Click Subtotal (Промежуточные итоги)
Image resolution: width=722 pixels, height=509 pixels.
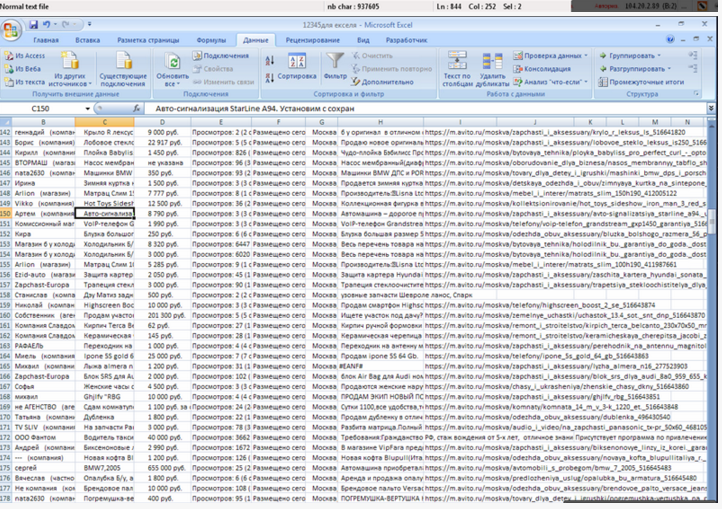coord(641,82)
